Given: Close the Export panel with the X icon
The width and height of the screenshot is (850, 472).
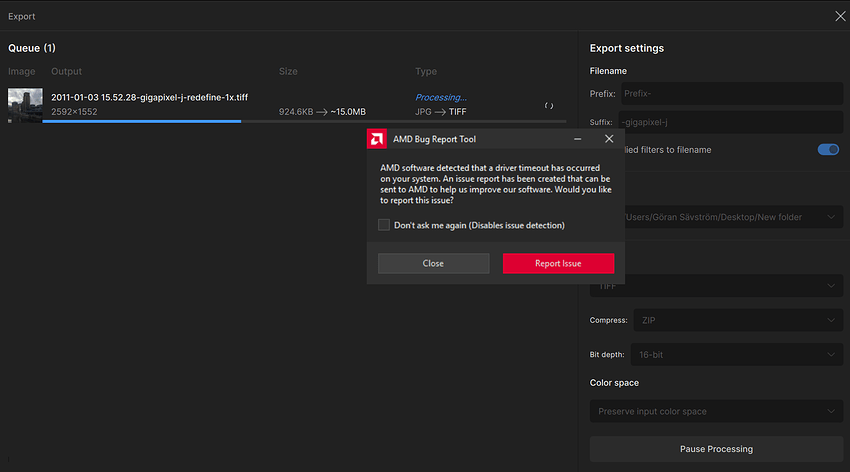Looking at the screenshot, I should 840,16.
